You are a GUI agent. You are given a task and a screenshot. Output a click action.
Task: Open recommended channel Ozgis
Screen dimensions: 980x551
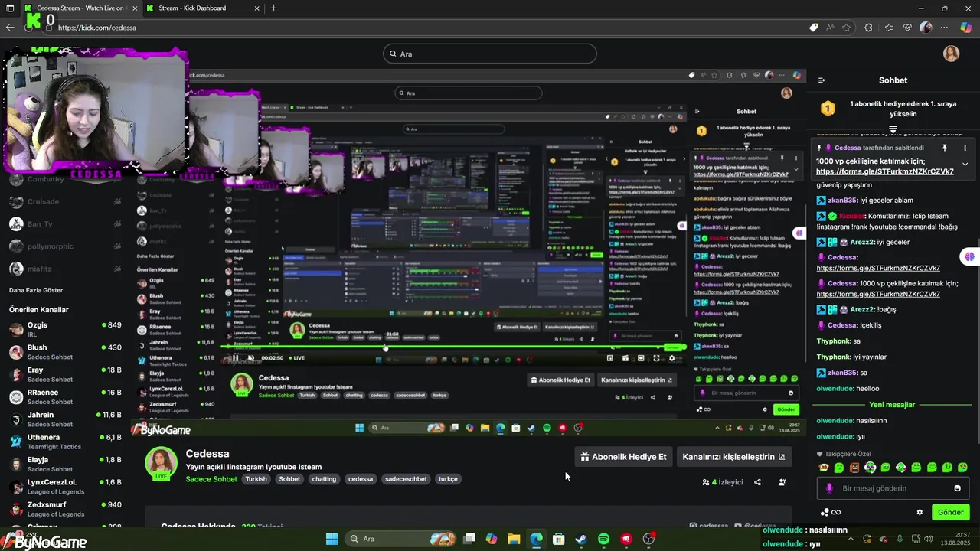[65, 330]
